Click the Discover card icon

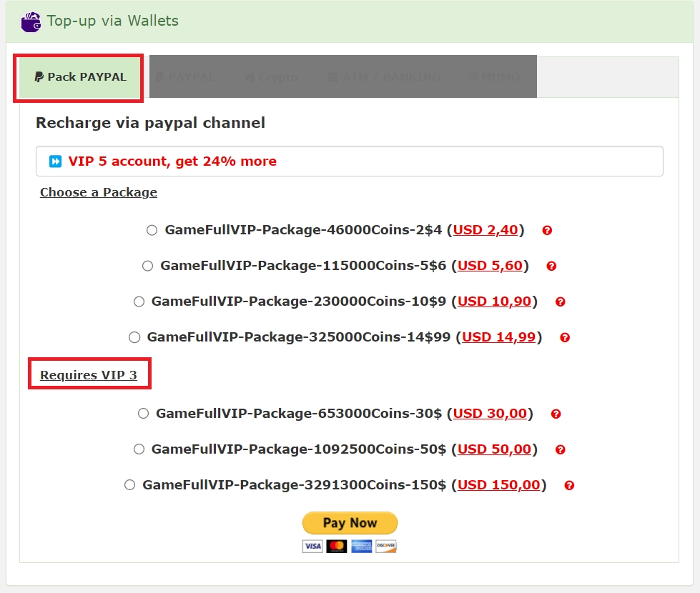[x=385, y=546]
